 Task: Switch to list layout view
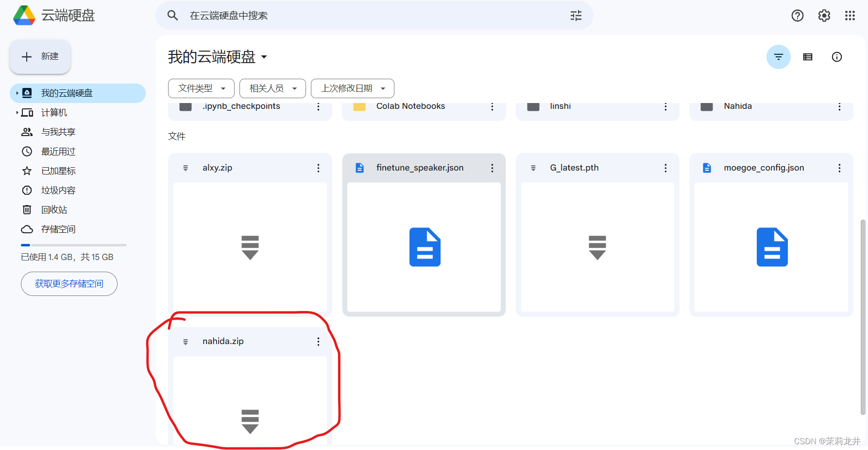coord(808,57)
